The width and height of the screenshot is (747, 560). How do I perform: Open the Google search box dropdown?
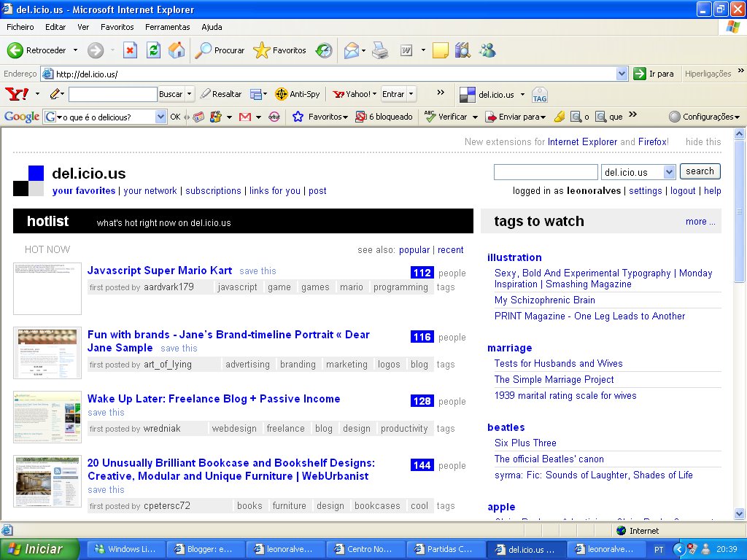(160, 117)
